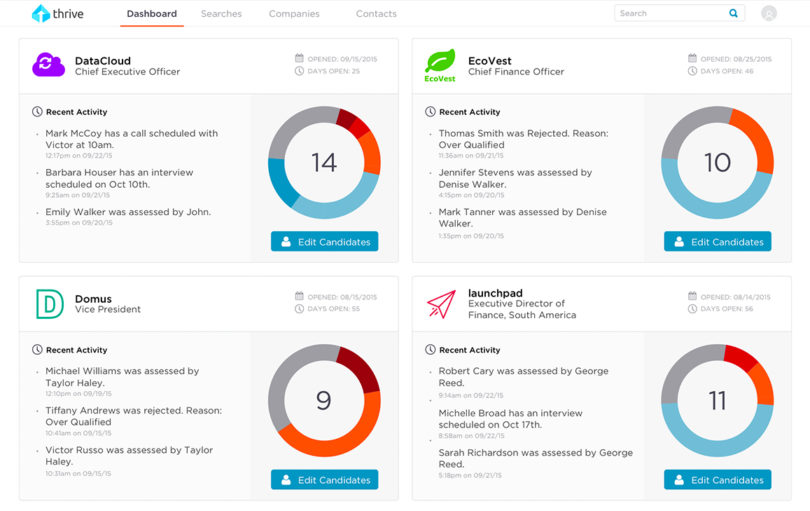Select 'Michelle Broad has an interview' activity
810x511 pixels.
[510, 423]
